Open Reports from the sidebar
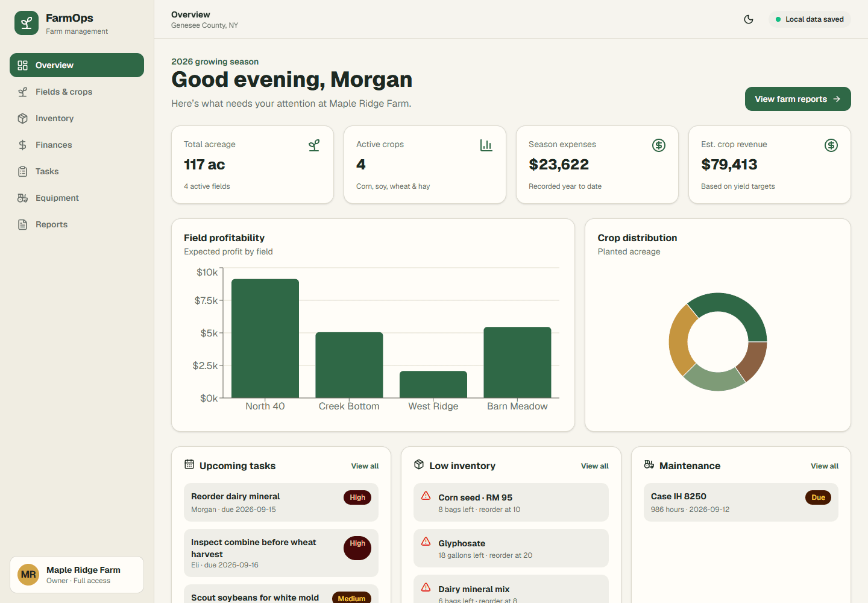This screenshot has height=603, width=868. click(77, 224)
